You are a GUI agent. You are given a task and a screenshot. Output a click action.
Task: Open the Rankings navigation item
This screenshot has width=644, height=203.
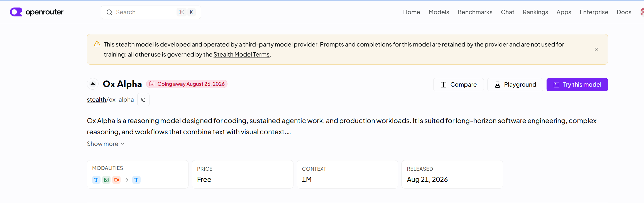tap(535, 12)
